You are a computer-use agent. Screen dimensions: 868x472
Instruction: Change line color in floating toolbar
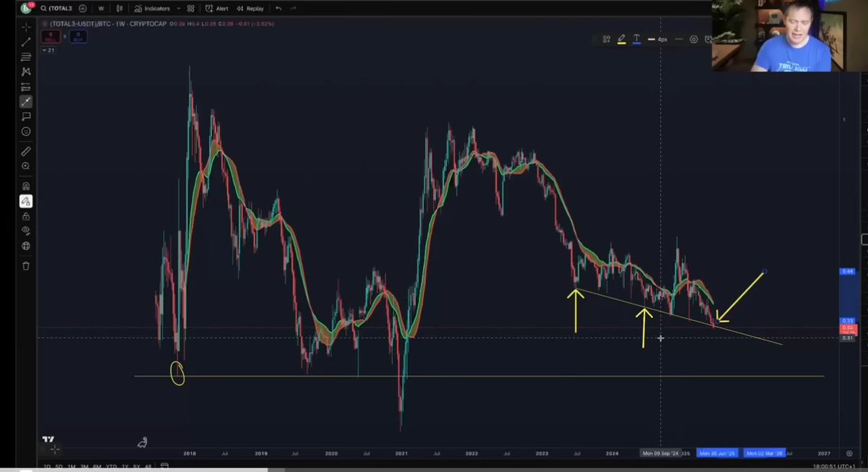[621, 39]
